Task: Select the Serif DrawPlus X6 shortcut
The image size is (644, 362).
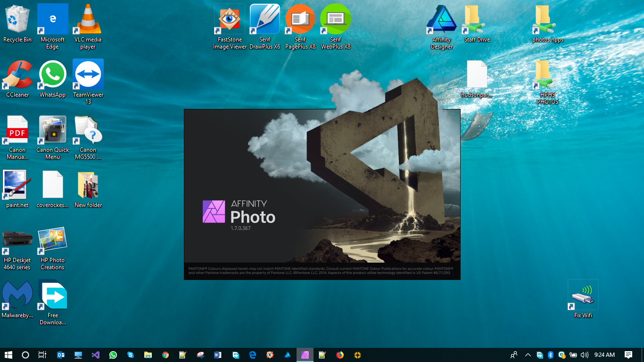Action: pos(264,26)
